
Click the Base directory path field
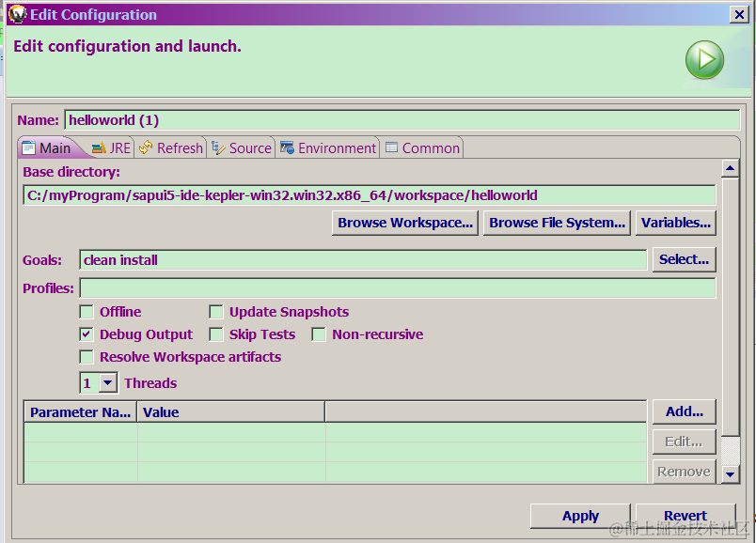coord(370,195)
